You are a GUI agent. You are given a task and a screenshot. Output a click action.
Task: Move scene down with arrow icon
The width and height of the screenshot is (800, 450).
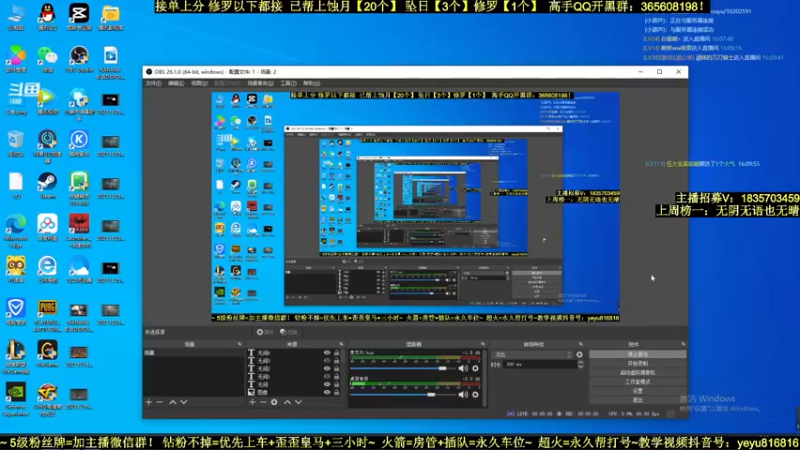click(184, 402)
